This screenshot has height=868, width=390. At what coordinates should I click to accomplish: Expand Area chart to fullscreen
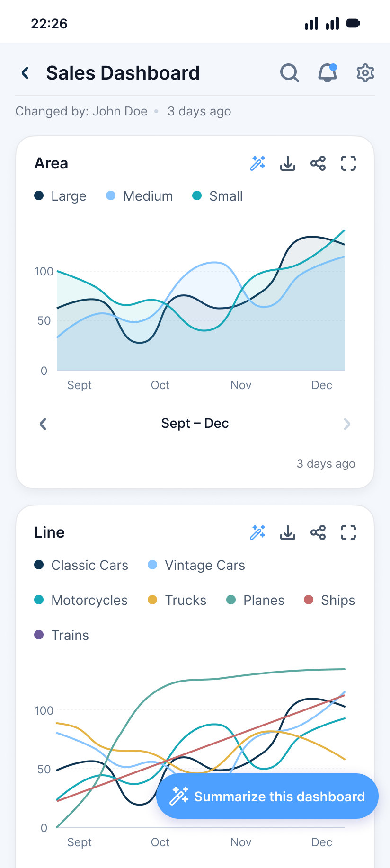[348, 163]
